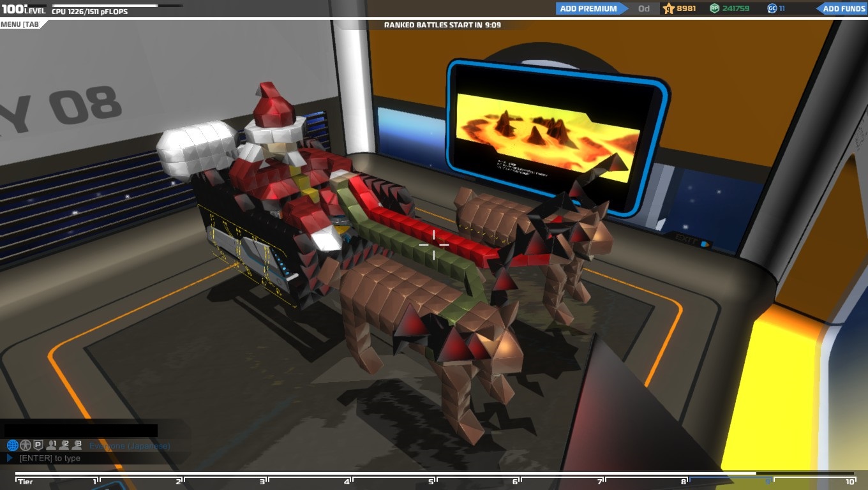Select the platoon chat P shield icon
This screenshot has width=868, height=490.
[x=38, y=445]
